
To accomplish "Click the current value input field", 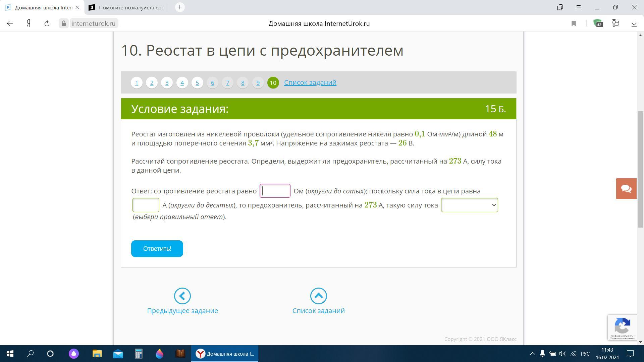I will click(146, 205).
